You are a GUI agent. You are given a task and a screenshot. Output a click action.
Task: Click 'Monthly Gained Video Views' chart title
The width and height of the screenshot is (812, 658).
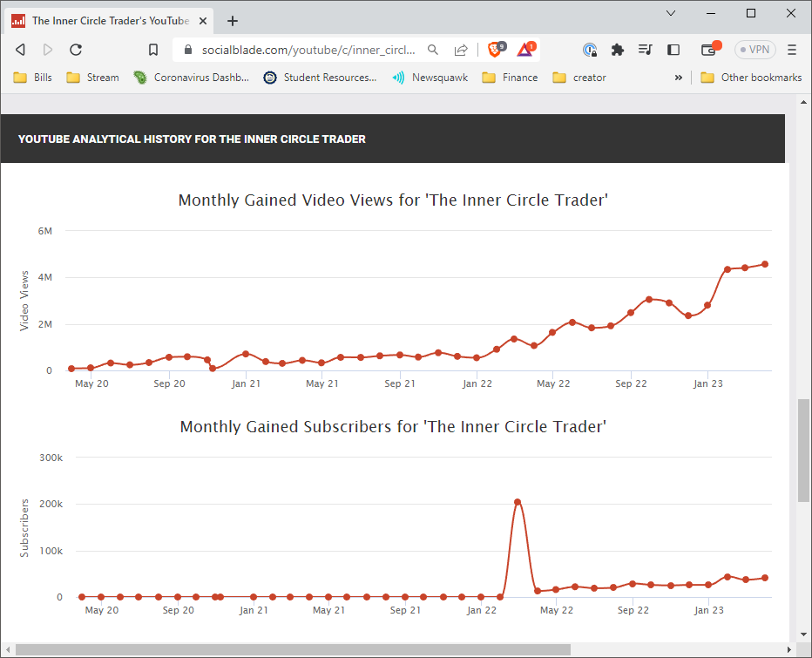point(393,200)
